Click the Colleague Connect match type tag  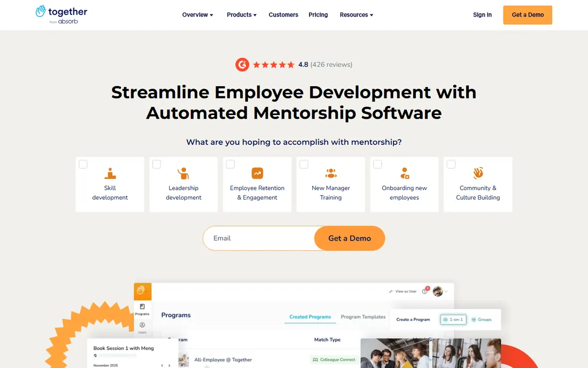pos(334,360)
